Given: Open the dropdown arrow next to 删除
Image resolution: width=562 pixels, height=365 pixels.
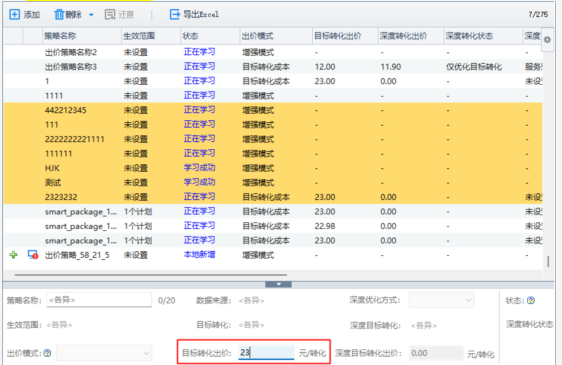Looking at the screenshot, I should click(91, 15).
